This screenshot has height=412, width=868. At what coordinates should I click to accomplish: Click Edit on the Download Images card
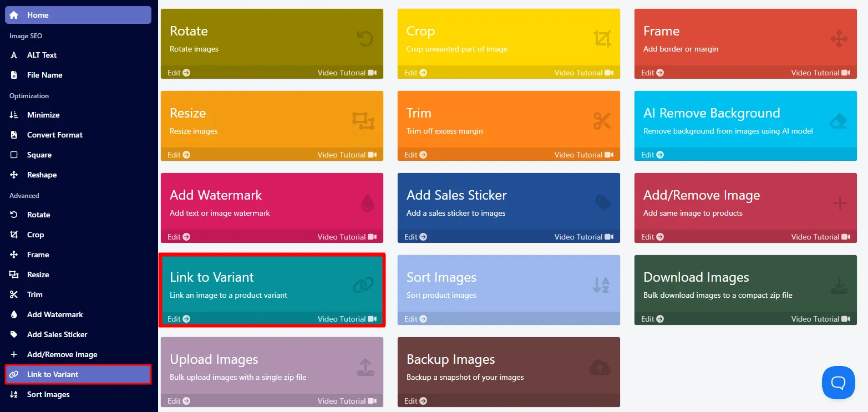(x=652, y=319)
